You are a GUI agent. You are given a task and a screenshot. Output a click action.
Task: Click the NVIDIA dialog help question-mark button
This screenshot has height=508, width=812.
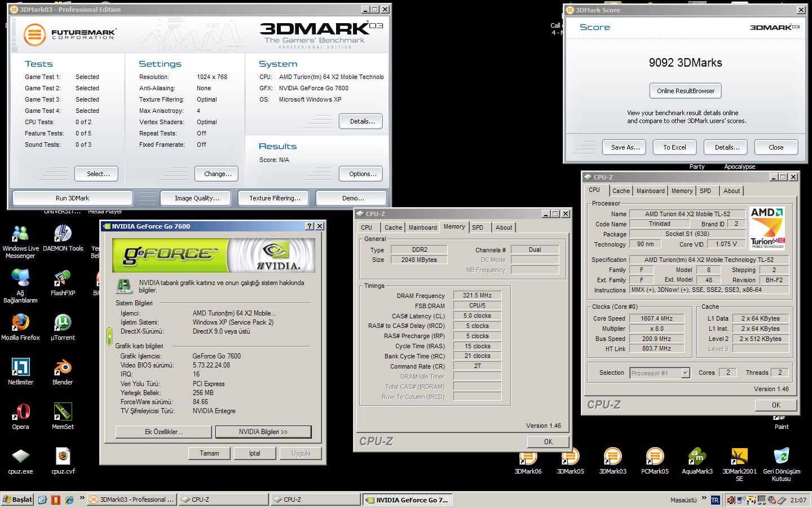coord(309,226)
